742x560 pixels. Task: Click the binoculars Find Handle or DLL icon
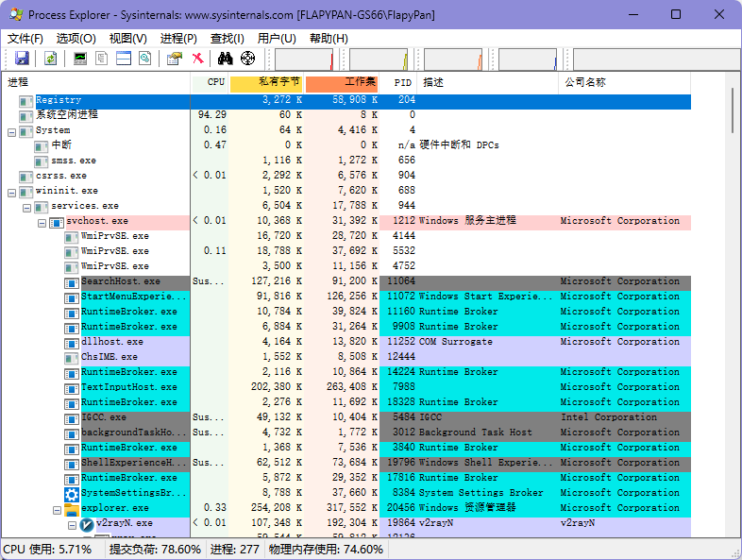(225, 59)
